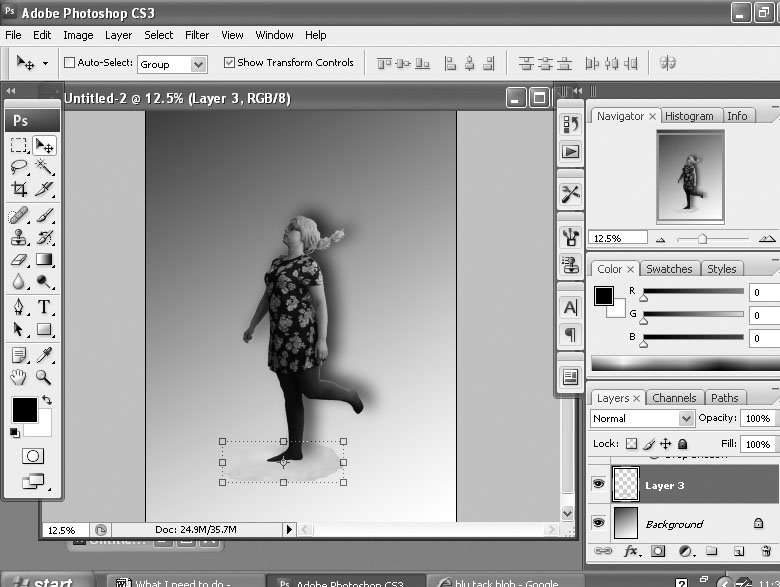The height and width of the screenshot is (587, 780).
Task: Open new adjustment layer menu
Action: point(686,551)
